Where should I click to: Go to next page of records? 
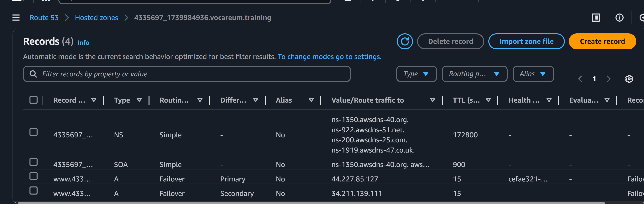pyautogui.click(x=608, y=79)
